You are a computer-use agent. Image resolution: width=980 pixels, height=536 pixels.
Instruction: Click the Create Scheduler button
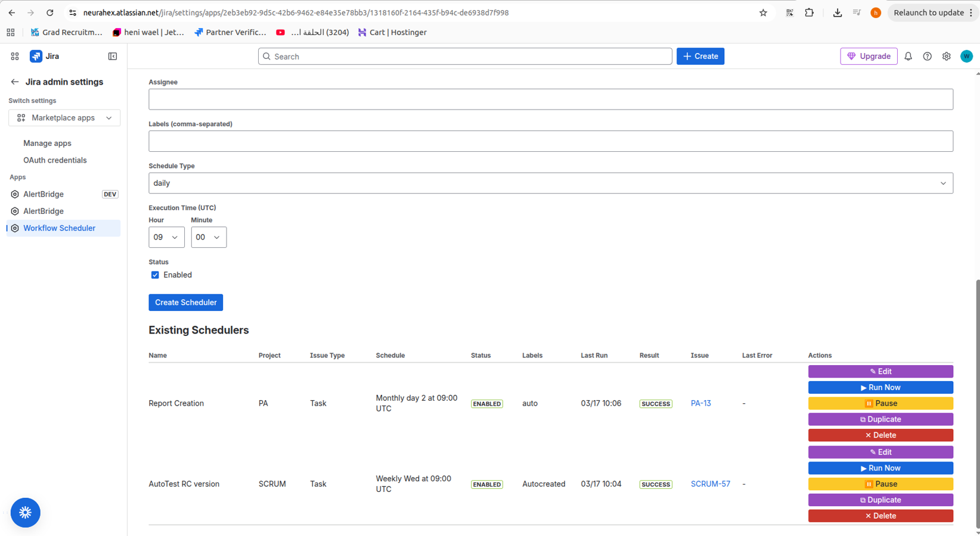tap(185, 303)
